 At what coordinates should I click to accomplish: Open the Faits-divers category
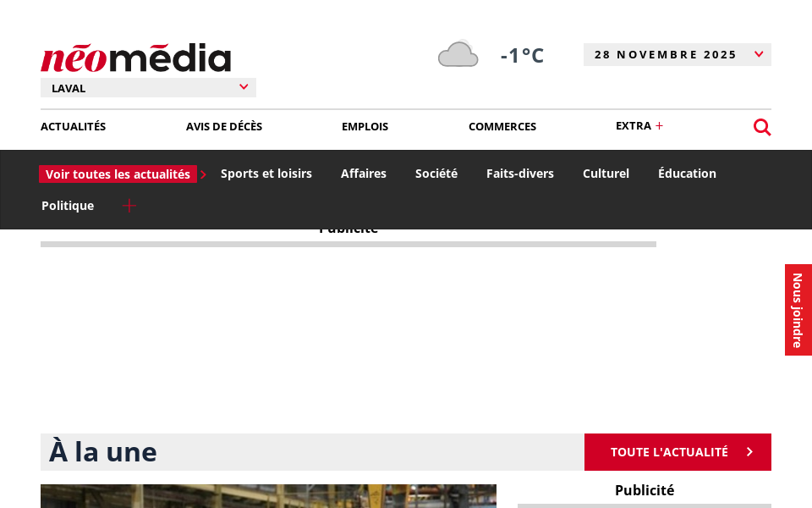pos(520,174)
